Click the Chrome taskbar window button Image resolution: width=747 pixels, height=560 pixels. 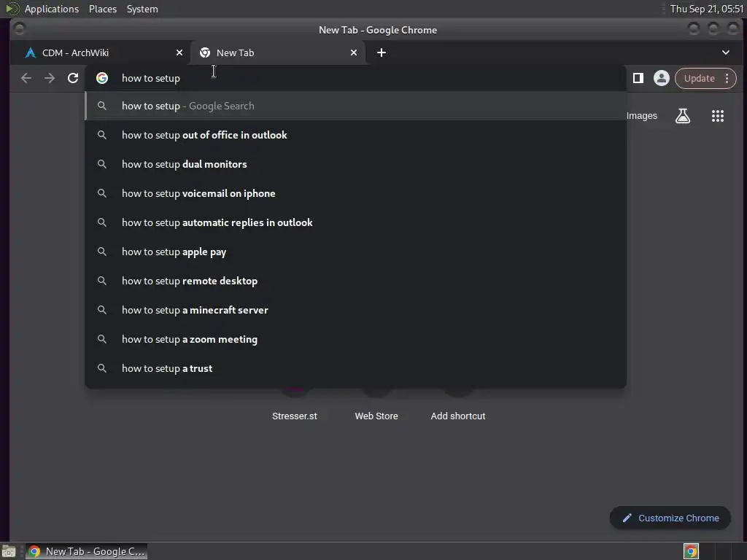(86, 551)
